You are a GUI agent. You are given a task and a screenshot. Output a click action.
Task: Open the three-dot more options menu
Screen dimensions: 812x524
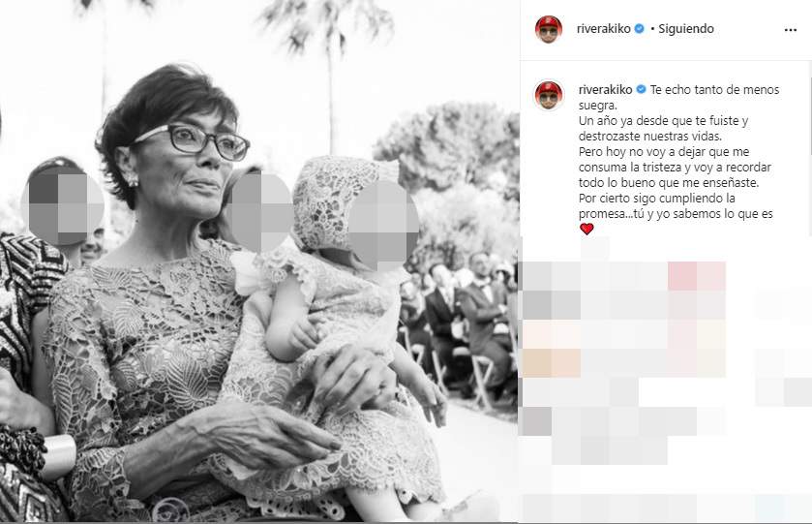(x=791, y=30)
